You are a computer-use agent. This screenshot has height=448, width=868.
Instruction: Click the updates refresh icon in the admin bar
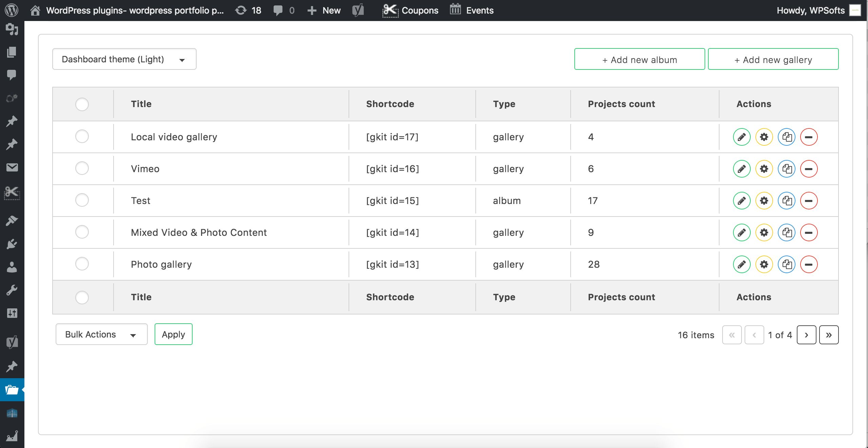point(241,10)
